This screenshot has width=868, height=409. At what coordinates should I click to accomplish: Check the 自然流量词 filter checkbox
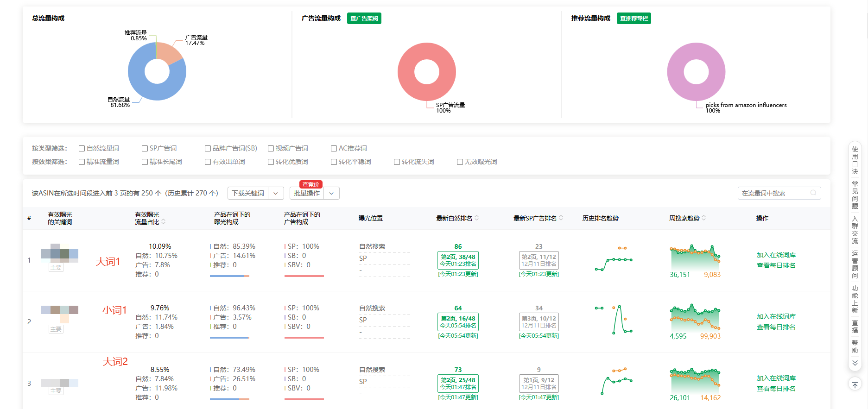click(82, 149)
